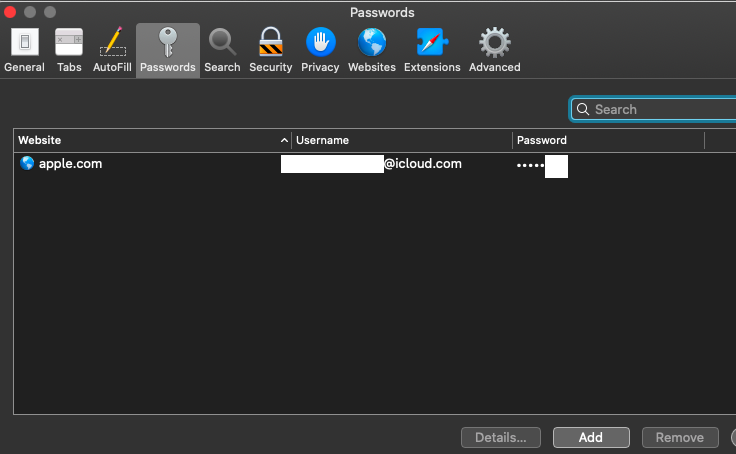Open the Search magnifier preferences pane
736x454 pixels.
pyautogui.click(x=222, y=50)
